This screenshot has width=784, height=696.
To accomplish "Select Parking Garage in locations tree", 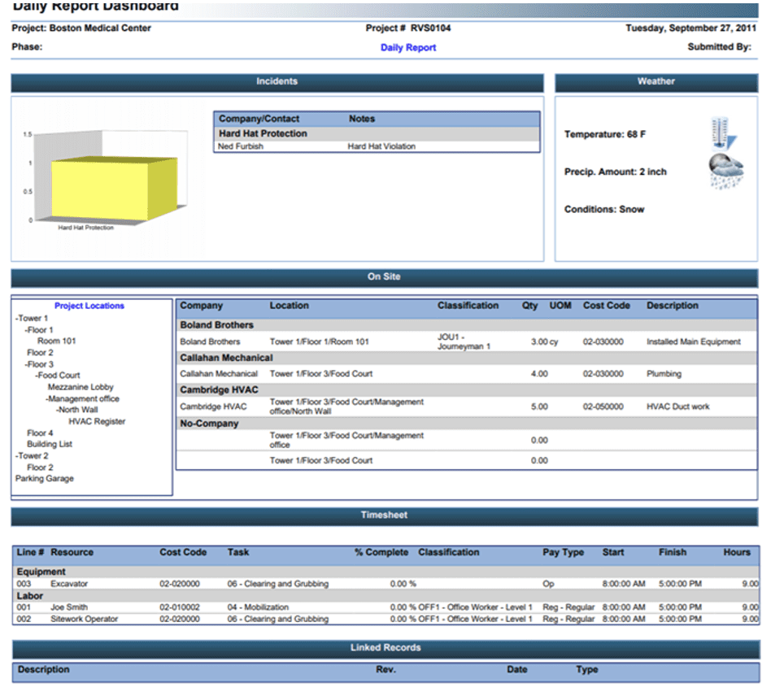I will [45, 478].
